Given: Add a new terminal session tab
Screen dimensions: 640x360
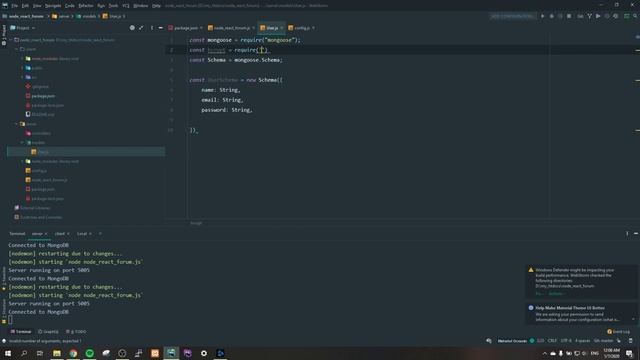Looking at the screenshot, I should (x=100, y=233).
